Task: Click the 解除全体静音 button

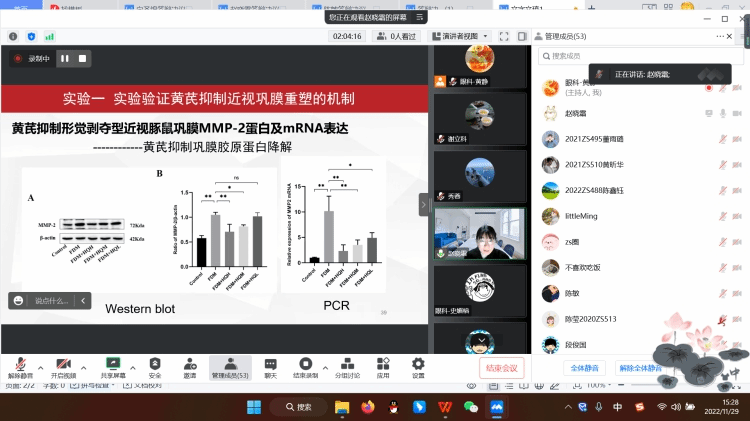Action: (x=640, y=368)
